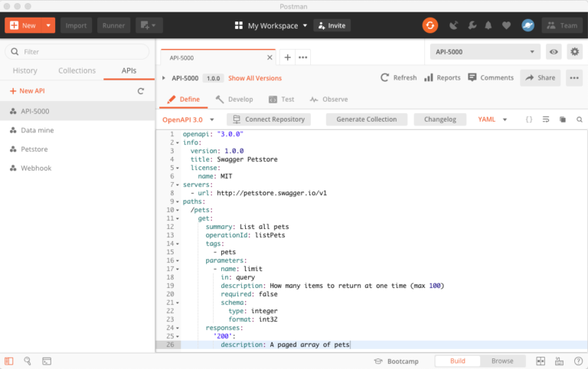This screenshot has width=588, height=369.
Task: Open notifications bell in header
Action: tap(488, 25)
